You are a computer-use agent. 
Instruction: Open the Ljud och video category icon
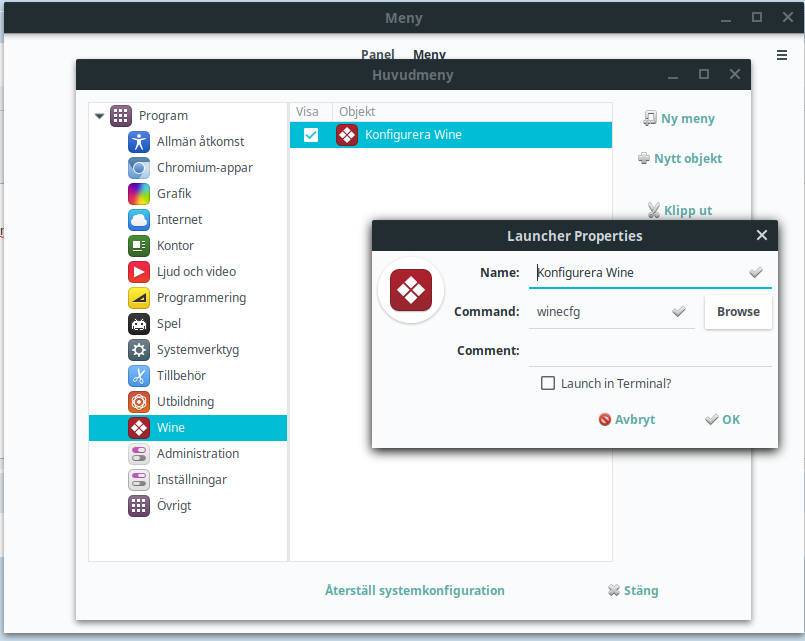click(139, 272)
